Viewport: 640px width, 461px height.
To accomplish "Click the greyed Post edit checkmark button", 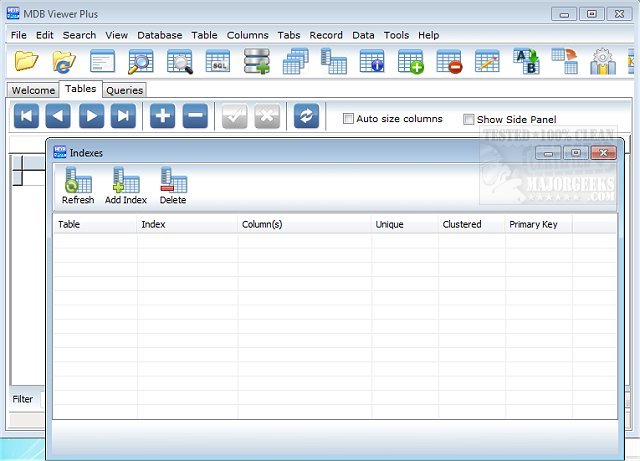I will pyautogui.click(x=234, y=116).
